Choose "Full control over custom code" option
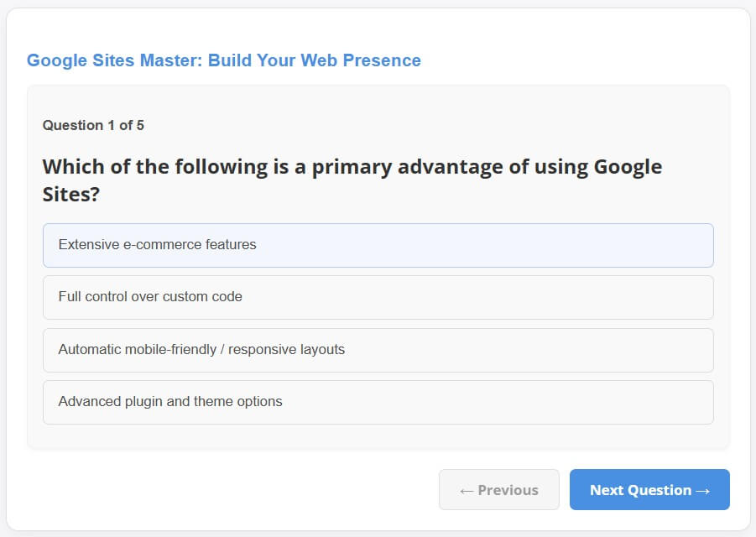 tap(378, 297)
